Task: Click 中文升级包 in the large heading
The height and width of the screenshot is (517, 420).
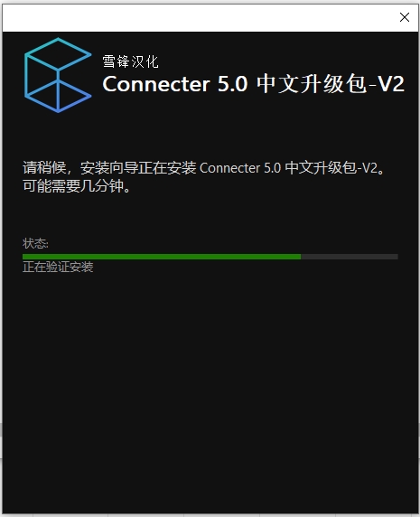Action: (x=312, y=84)
